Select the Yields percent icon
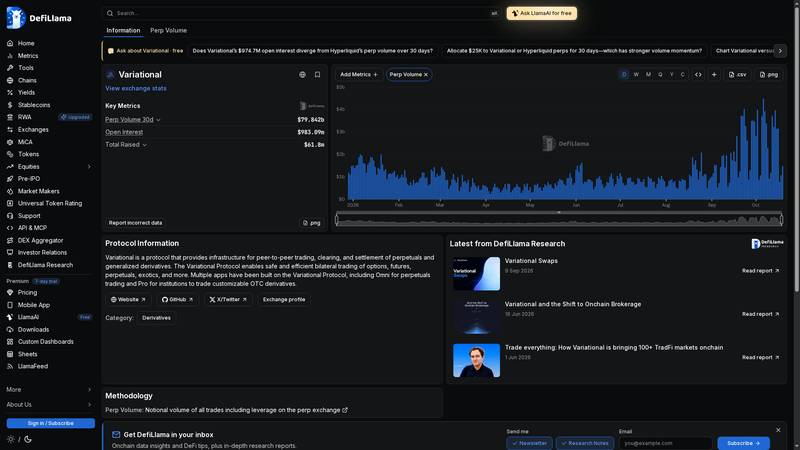Viewport: 800px width, 450px height. [10, 92]
